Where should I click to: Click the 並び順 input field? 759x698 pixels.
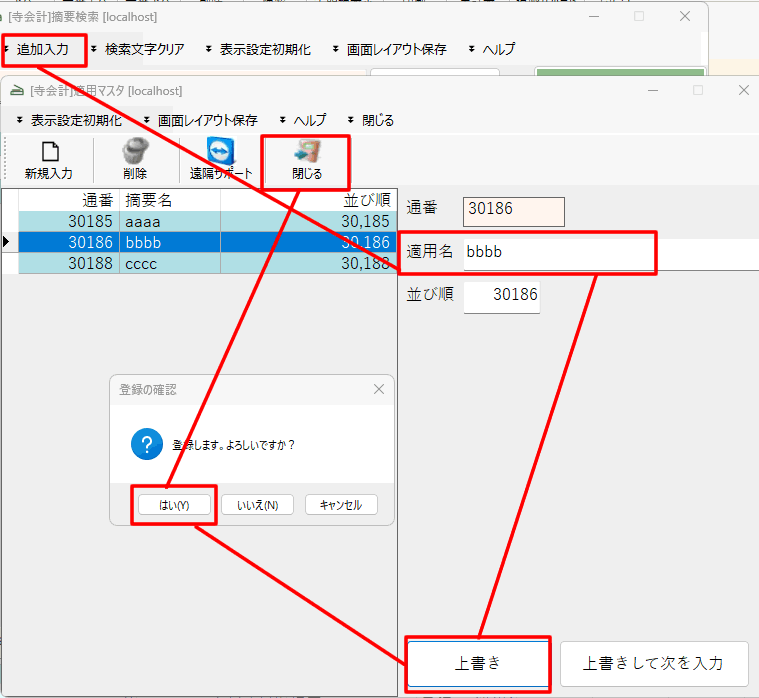click(x=502, y=295)
